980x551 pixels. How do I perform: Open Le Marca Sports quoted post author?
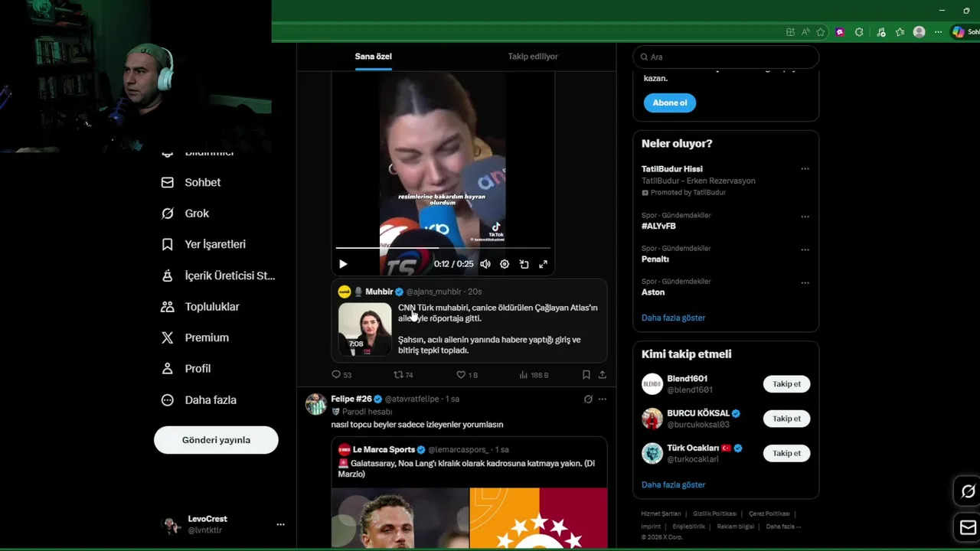[384, 449]
